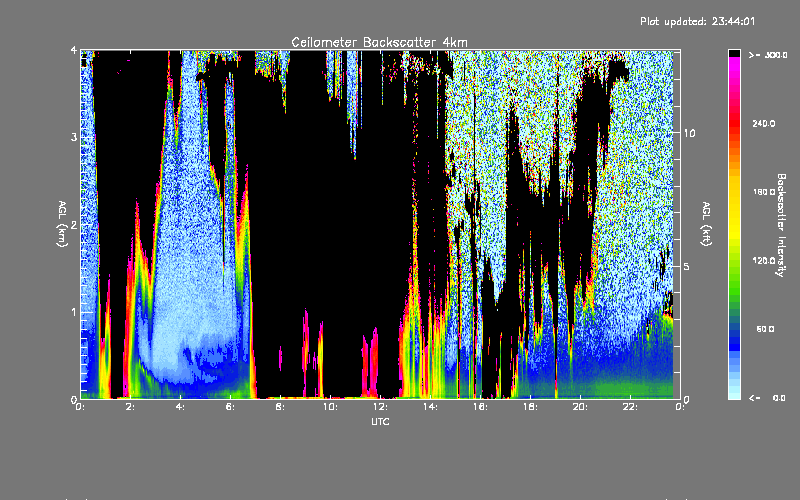Click the 'Backscatter Intensity' colorbar title
Image resolution: width=800 pixels, height=500 pixels.
point(780,225)
